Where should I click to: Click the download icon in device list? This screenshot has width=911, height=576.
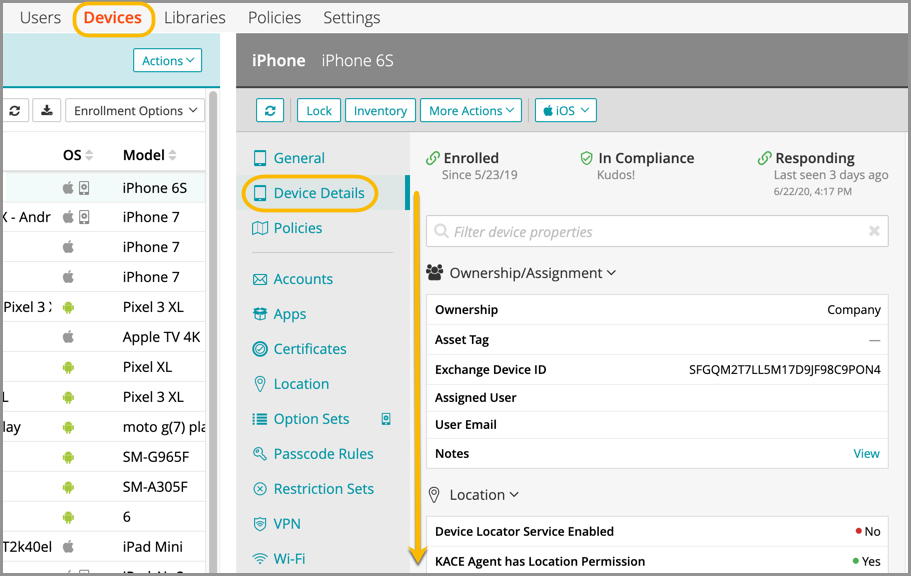pos(46,110)
